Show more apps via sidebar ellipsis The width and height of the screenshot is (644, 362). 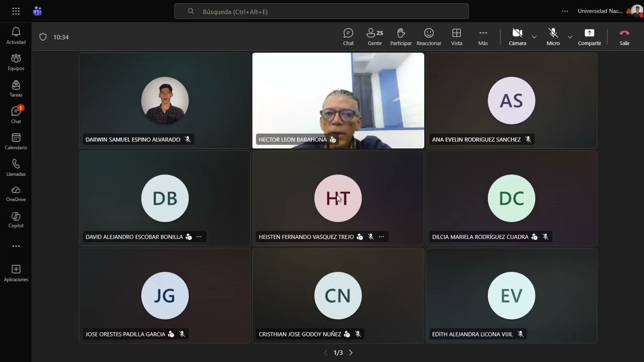16,246
